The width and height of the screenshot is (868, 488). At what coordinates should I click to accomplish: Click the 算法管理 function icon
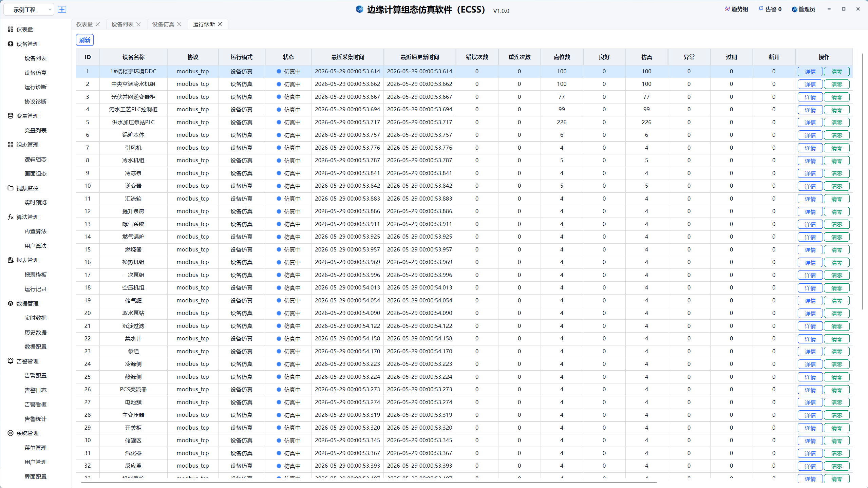click(x=11, y=217)
